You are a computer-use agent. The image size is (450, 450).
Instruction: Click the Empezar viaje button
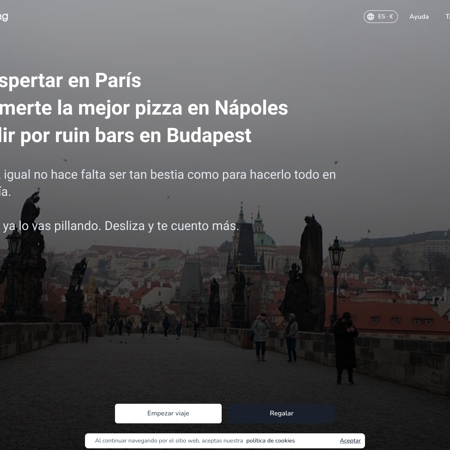pyautogui.click(x=168, y=413)
